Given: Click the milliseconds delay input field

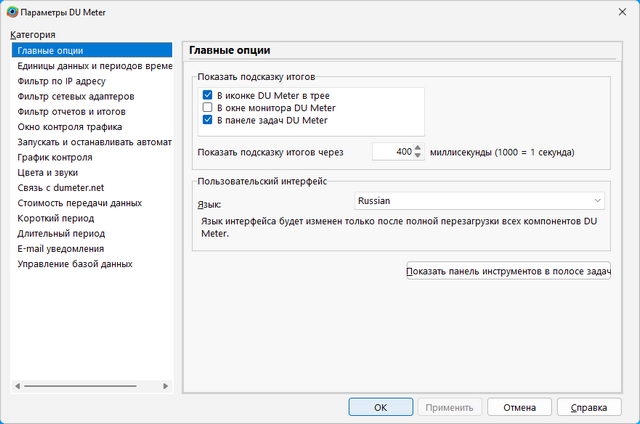Looking at the screenshot, I should [392, 152].
